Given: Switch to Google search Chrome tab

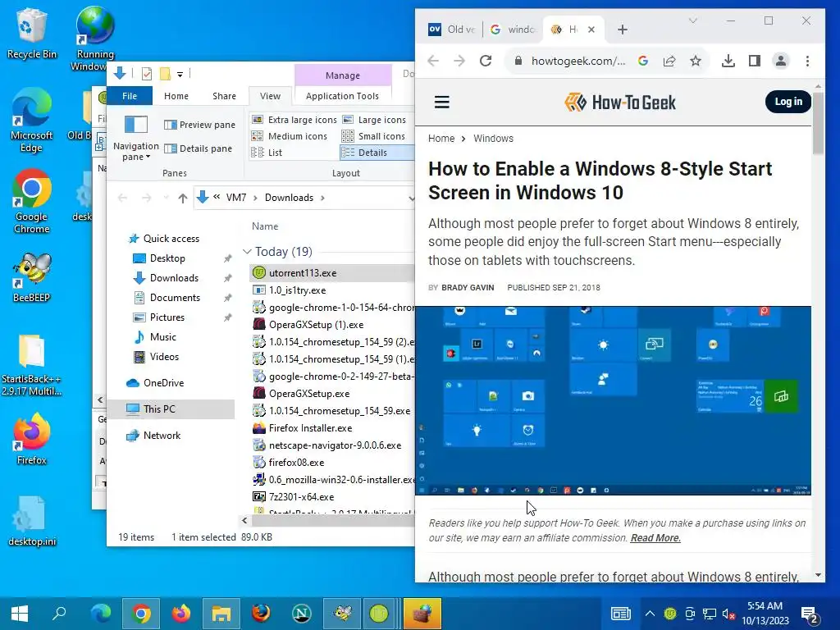Looking at the screenshot, I should pos(514,30).
